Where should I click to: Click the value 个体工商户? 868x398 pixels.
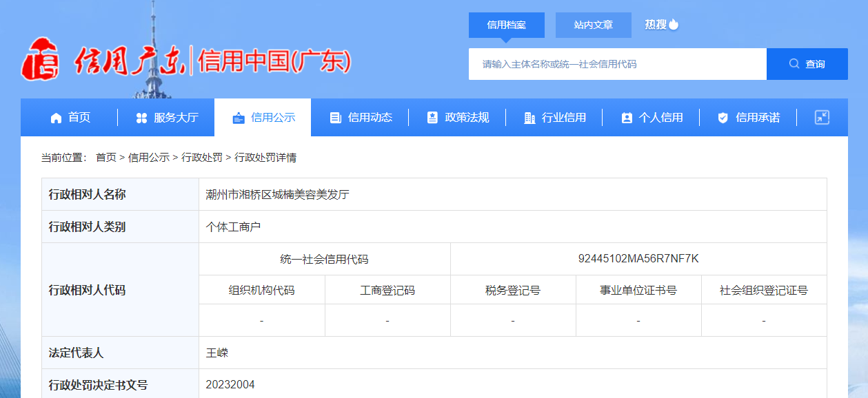234,227
